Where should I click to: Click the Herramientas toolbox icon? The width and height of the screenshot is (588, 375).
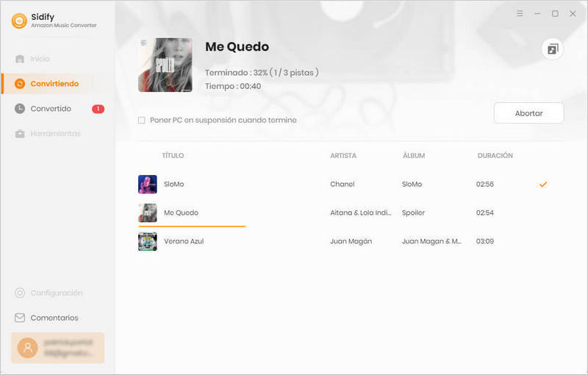[20, 134]
